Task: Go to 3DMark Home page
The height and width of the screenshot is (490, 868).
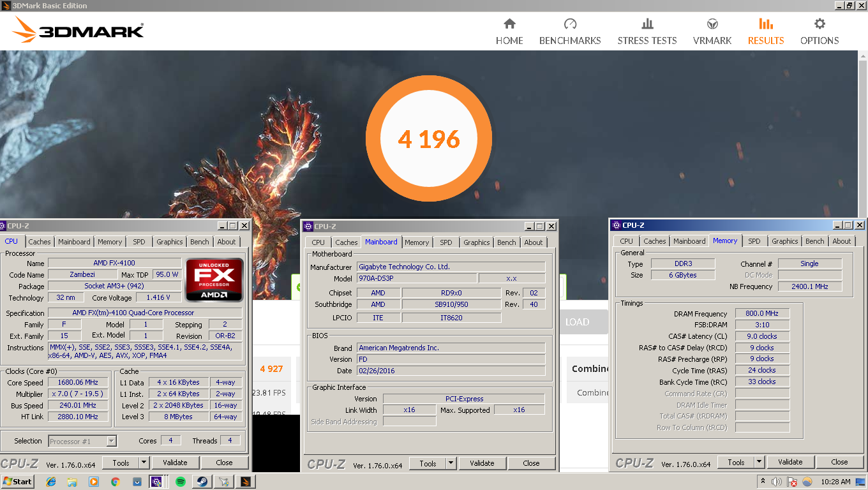Action: pos(509,32)
